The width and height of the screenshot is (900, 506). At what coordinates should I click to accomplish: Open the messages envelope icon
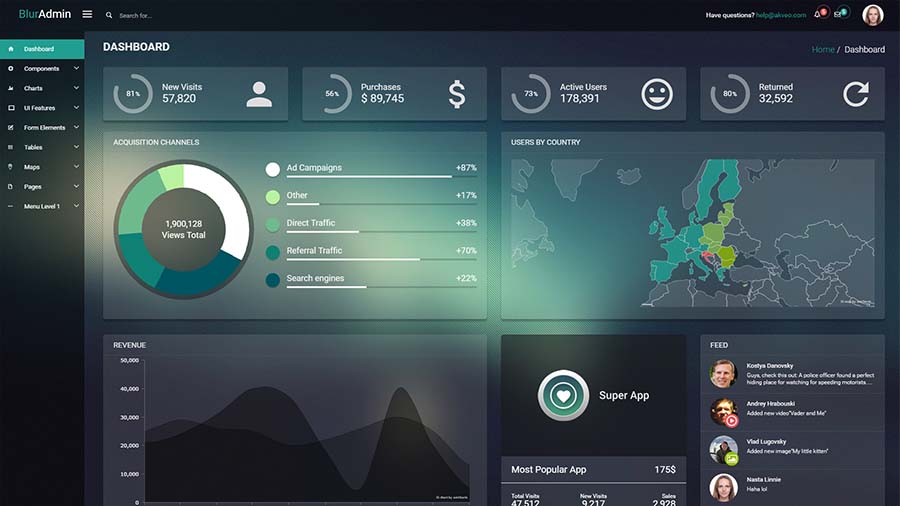[x=838, y=15]
